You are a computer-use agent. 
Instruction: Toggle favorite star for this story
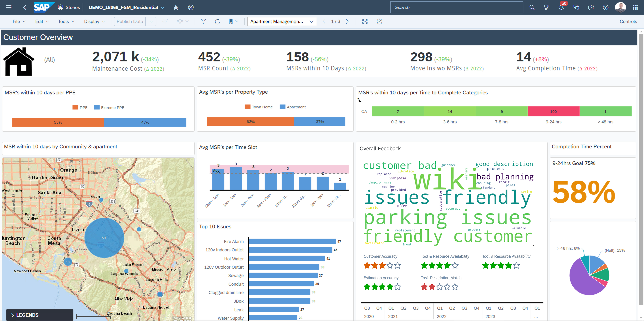(176, 7)
